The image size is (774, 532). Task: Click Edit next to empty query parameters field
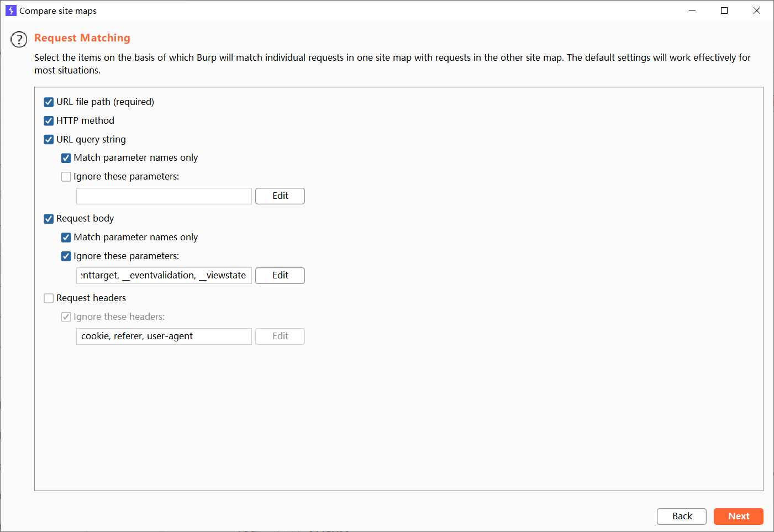tap(280, 196)
